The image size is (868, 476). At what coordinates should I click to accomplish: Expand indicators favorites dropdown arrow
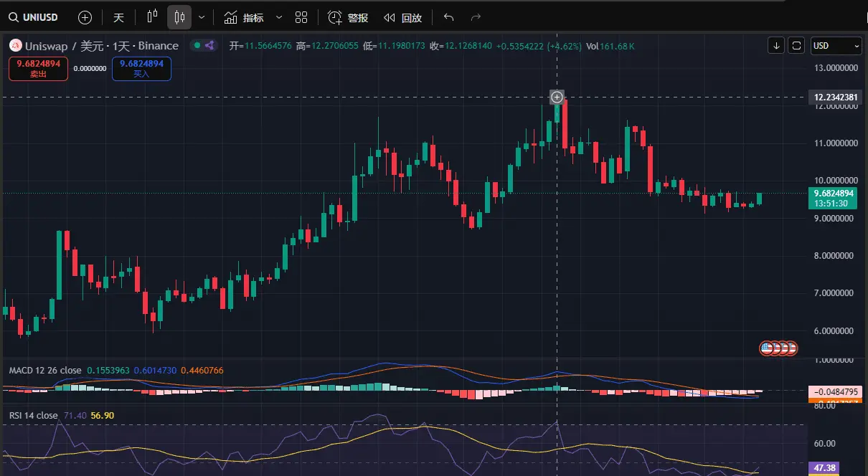tap(279, 16)
